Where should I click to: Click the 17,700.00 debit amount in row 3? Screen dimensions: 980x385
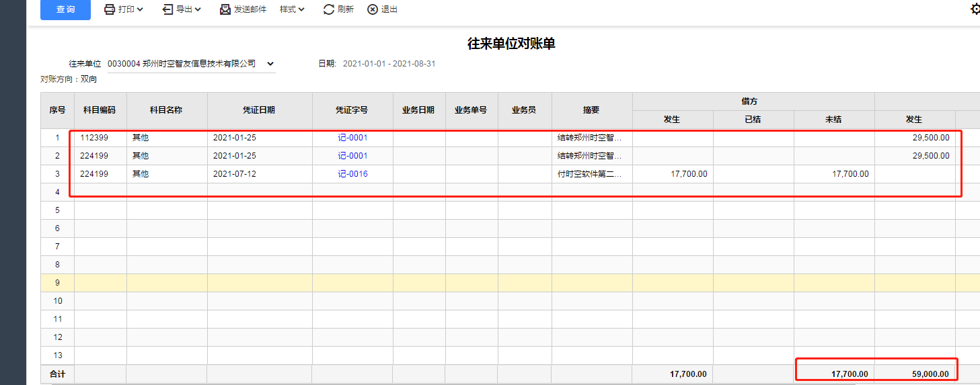pyautogui.click(x=689, y=173)
